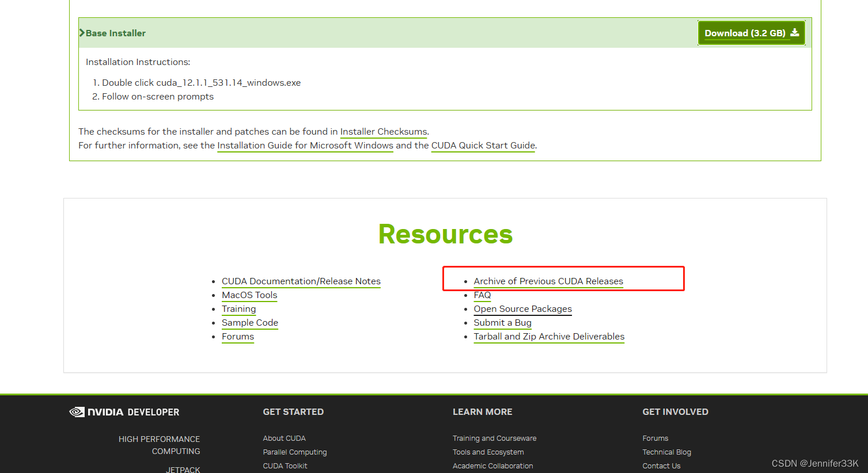Open Installation Guide for Microsoft Windows link

coord(305,146)
